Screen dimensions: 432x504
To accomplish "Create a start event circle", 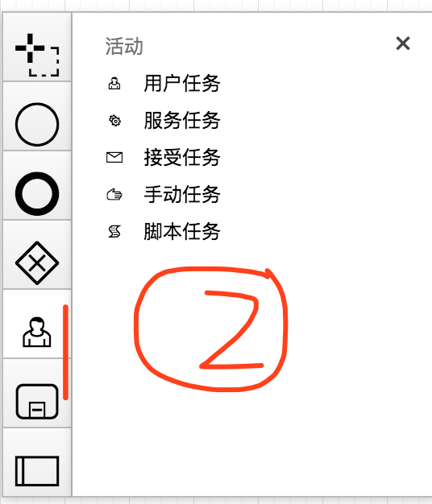I will [37, 125].
